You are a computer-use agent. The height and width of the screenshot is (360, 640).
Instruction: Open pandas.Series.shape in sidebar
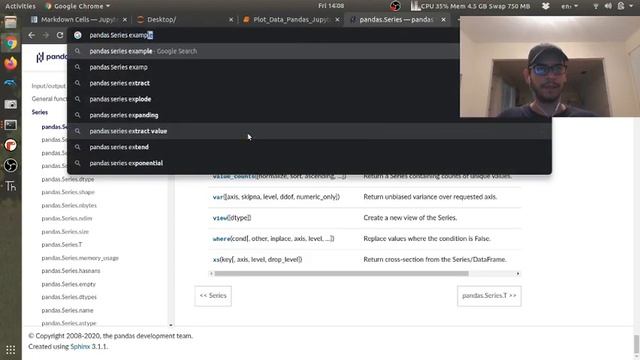(68, 192)
